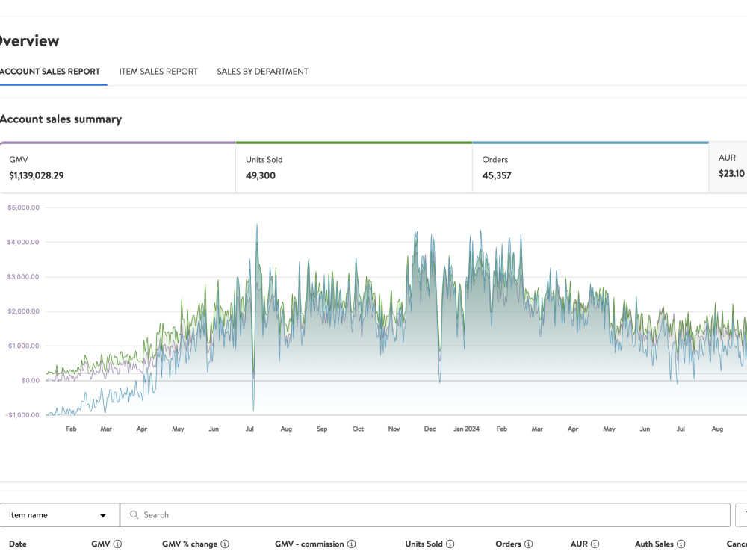Click the Jan 2024 axis label
This screenshot has width=747, height=560.
pyautogui.click(x=466, y=429)
